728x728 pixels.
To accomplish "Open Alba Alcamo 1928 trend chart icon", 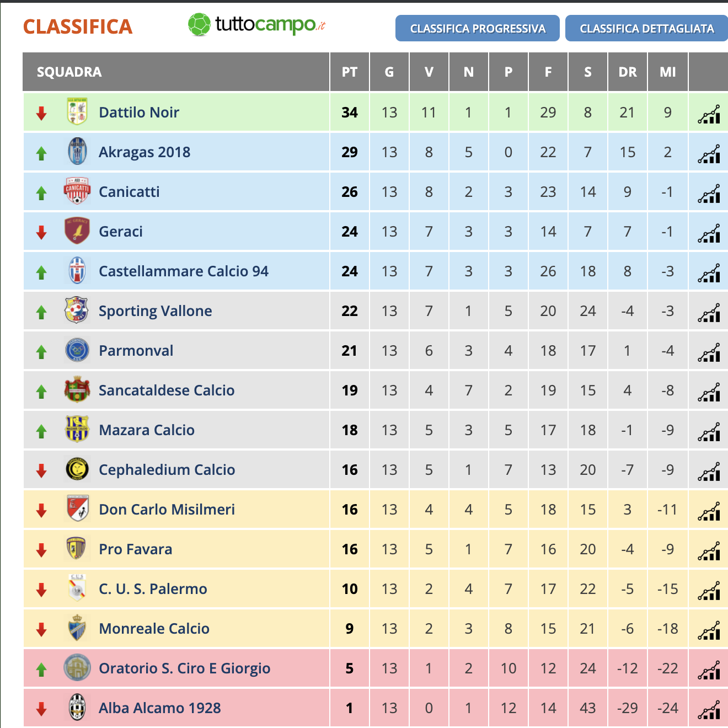I will click(709, 709).
